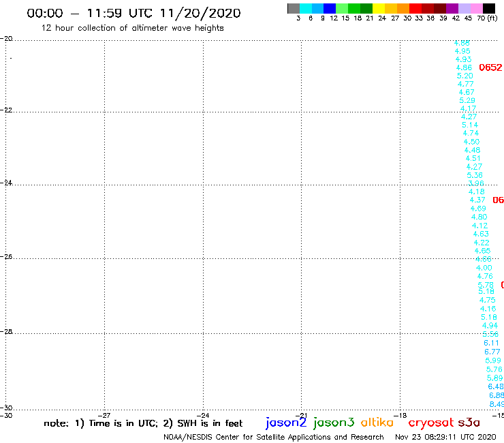Click the lavender swatch in the legend
This screenshot has width=504, height=443.
(464, 8)
